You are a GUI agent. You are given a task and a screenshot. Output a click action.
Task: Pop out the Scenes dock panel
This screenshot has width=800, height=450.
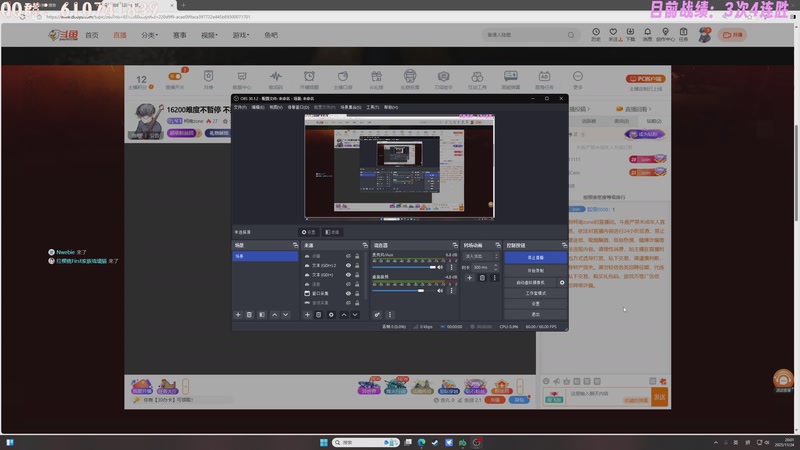point(295,245)
